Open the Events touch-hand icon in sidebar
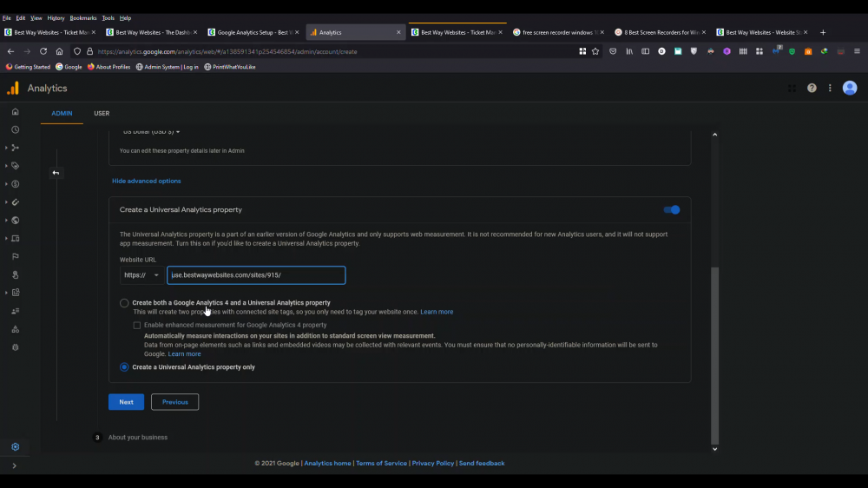This screenshot has height=488, width=868. coord(16,274)
